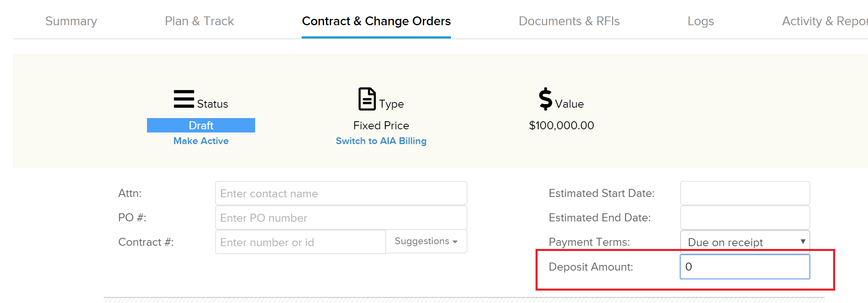Click the Type document icon
This screenshot has height=303, width=868.
tap(367, 99)
